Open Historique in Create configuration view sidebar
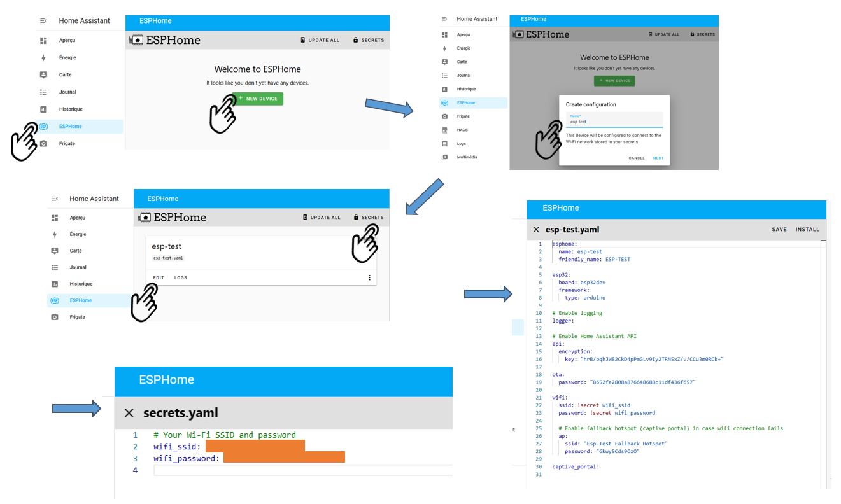841x504 pixels. pyautogui.click(x=466, y=89)
